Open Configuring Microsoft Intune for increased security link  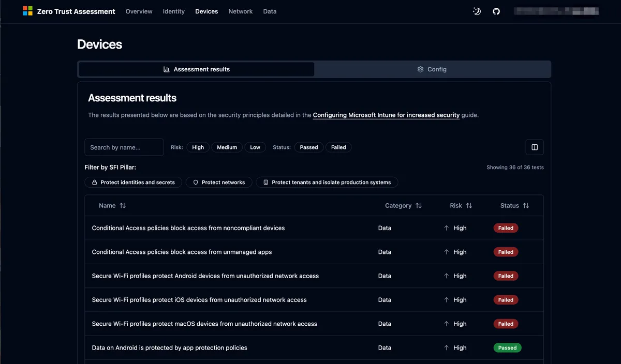click(386, 115)
